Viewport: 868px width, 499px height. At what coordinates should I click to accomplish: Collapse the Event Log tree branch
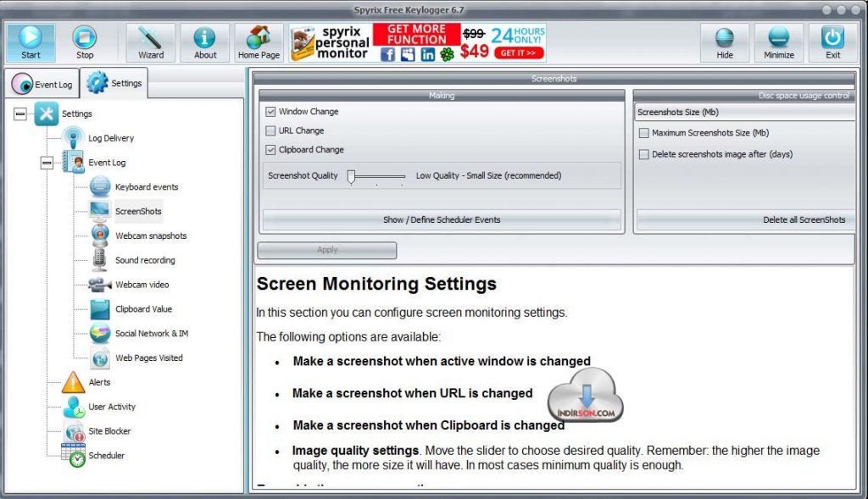point(47,163)
